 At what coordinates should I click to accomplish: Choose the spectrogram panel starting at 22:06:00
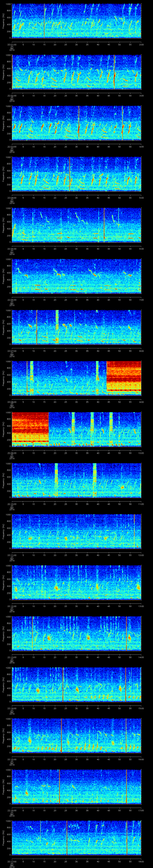[77, 276]
